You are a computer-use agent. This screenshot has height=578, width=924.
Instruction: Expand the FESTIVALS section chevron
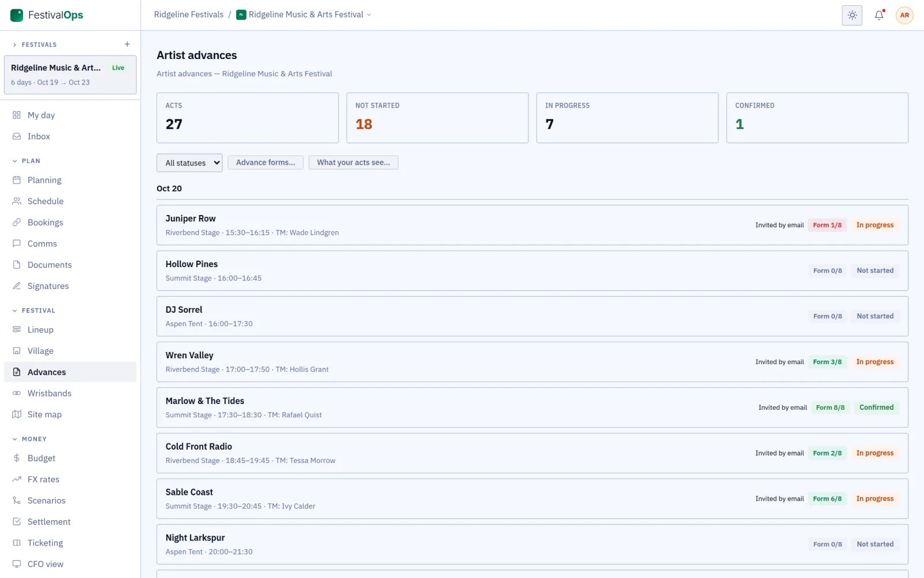15,45
